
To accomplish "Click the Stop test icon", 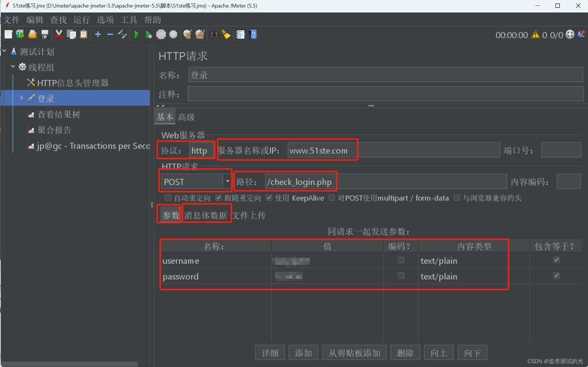I will coord(161,35).
